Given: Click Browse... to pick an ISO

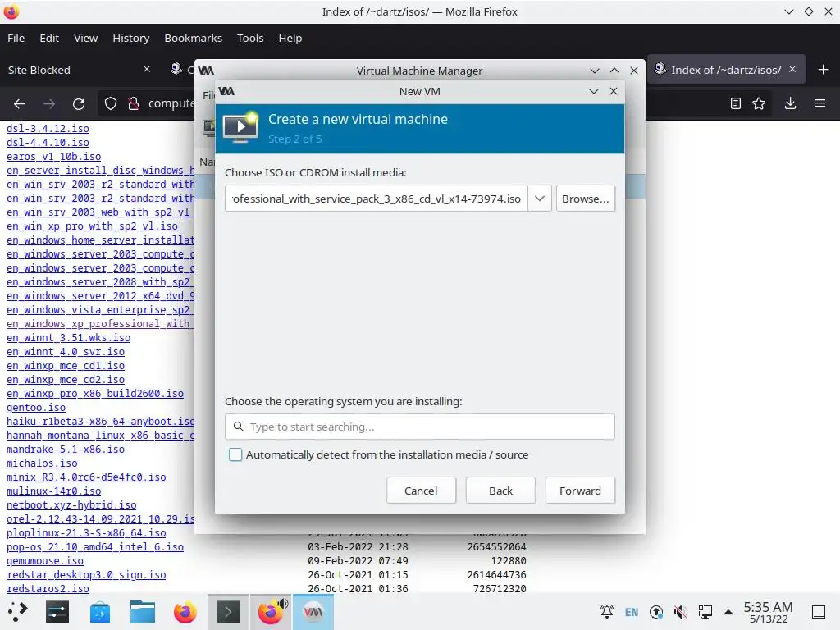Looking at the screenshot, I should (586, 199).
